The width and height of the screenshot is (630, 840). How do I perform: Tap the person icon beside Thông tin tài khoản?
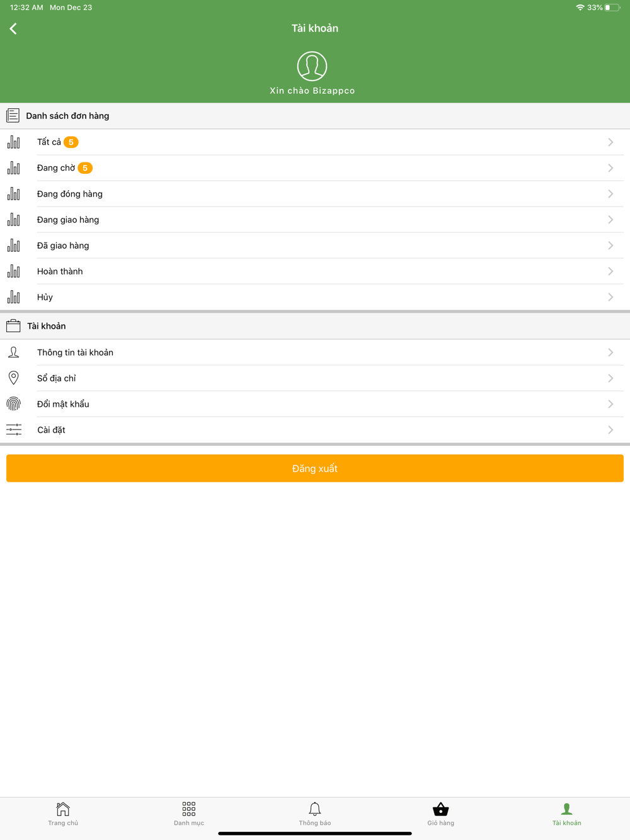(x=13, y=353)
